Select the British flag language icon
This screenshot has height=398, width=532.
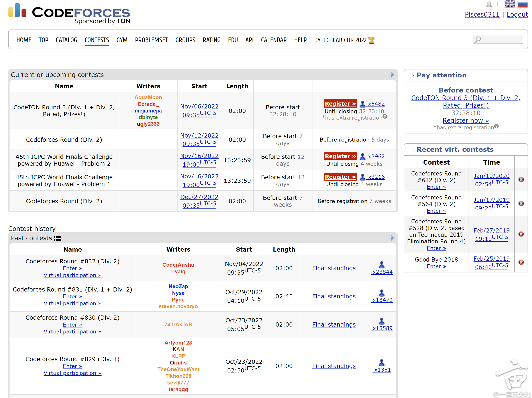pos(509,4)
